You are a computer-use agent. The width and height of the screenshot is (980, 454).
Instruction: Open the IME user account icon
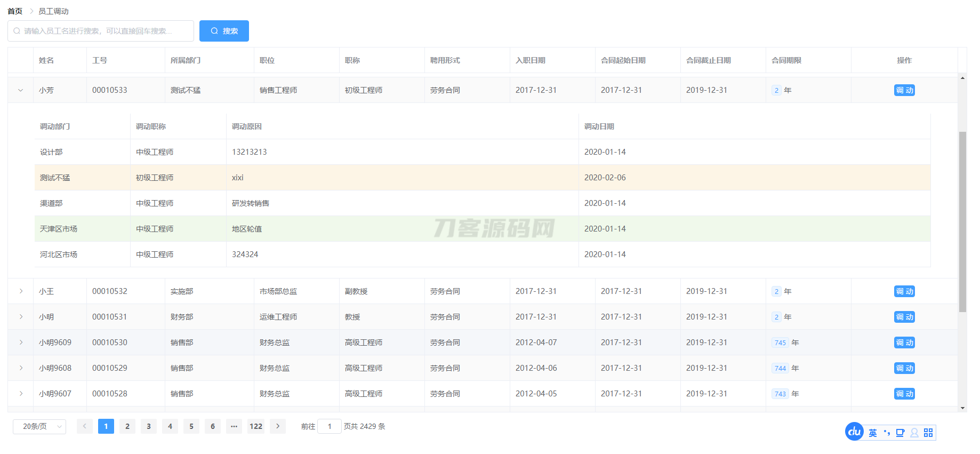[x=914, y=433]
